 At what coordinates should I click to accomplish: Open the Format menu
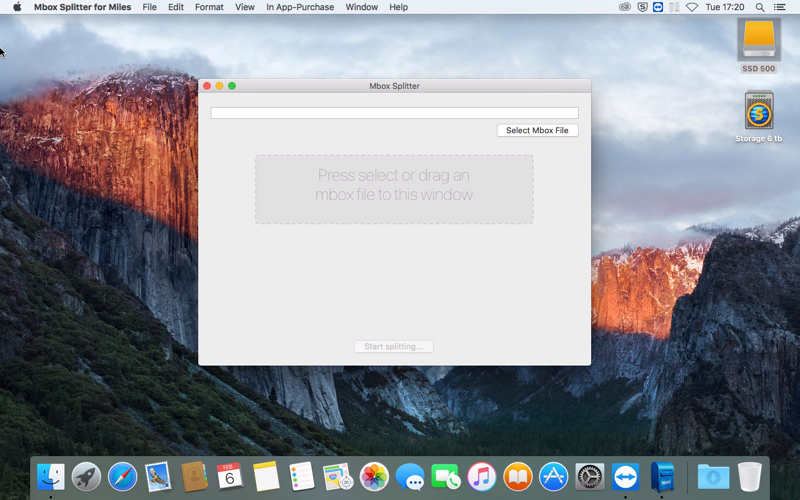[x=209, y=7]
